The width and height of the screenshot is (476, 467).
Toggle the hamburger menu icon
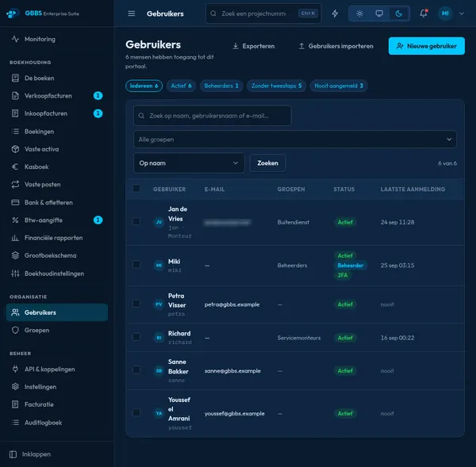pos(132,13)
